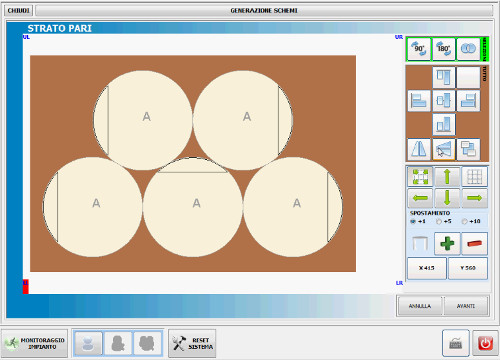The image size is (500, 360).
Task: Click the X 415 coordinate field
Action: pos(427,268)
